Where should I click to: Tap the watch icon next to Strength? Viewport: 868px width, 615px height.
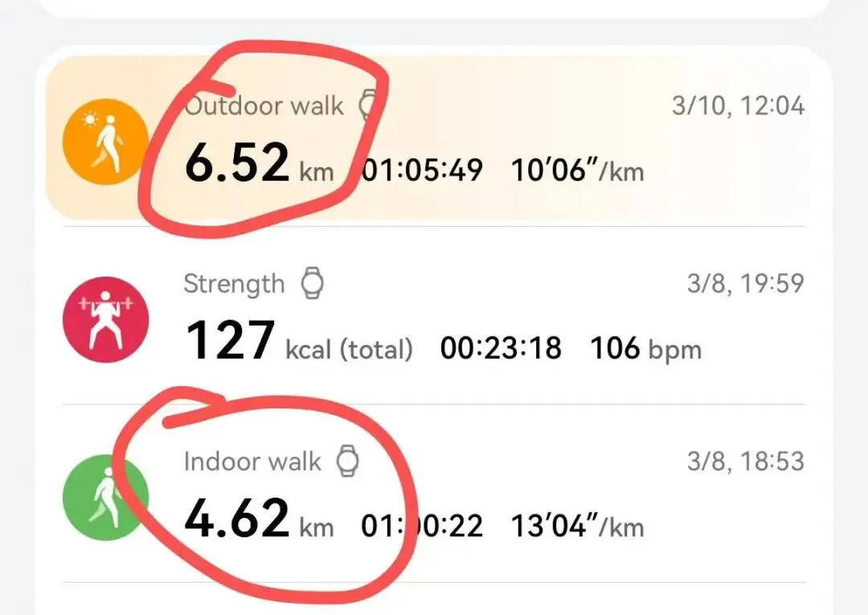(313, 284)
